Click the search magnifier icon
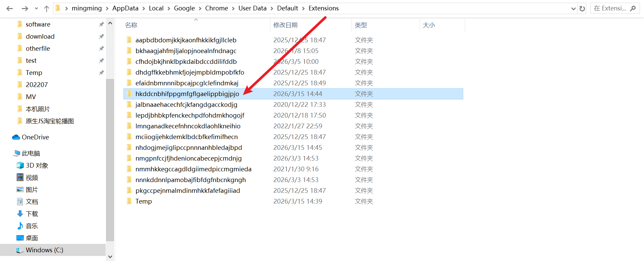 [x=633, y=8]
